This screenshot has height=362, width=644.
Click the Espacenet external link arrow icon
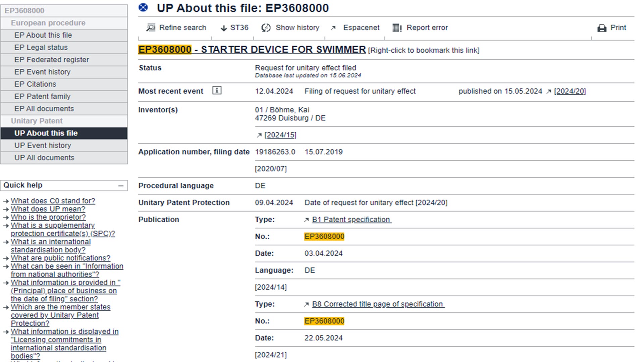tap(333, 28)
